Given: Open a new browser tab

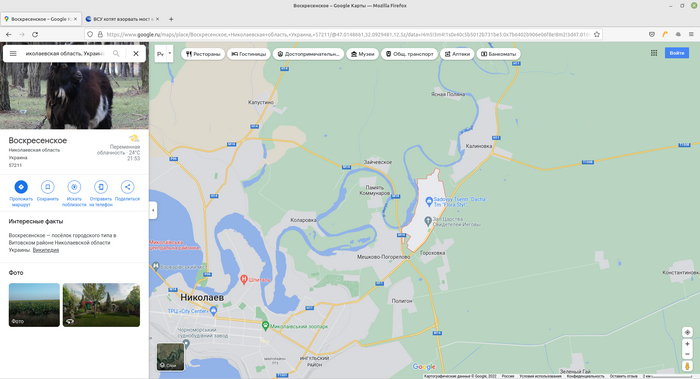Looking at the screenshot, I should click(x=171, y=19).
